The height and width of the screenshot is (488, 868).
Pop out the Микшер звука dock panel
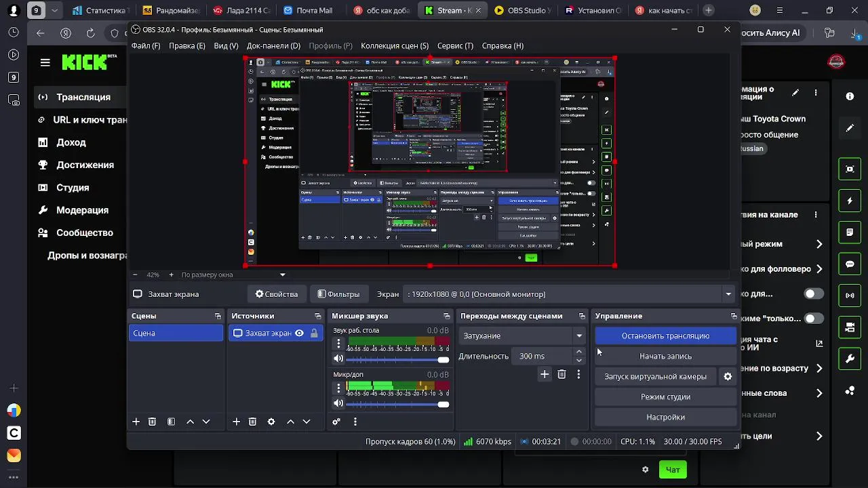446,316
